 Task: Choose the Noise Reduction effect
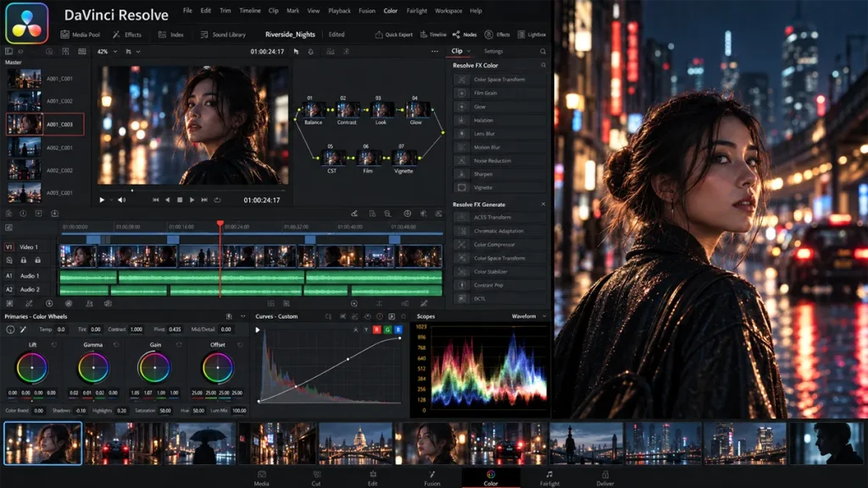click(x=499, y=160)
